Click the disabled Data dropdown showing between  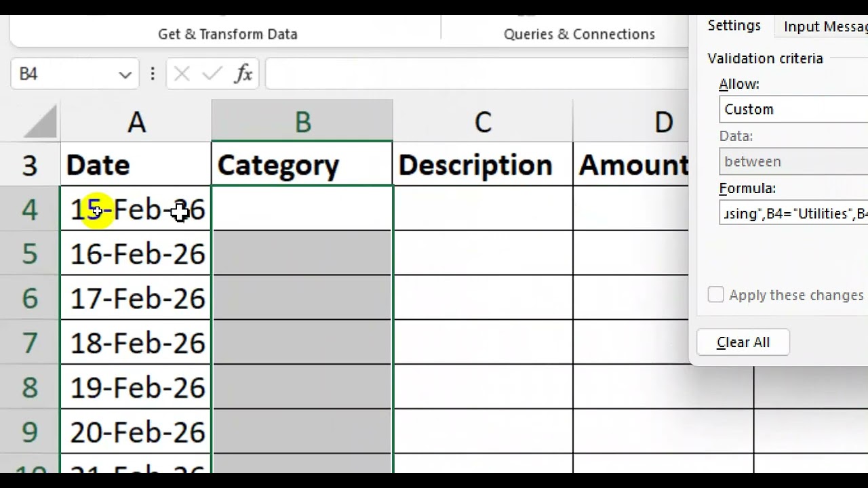pos(794,161)
